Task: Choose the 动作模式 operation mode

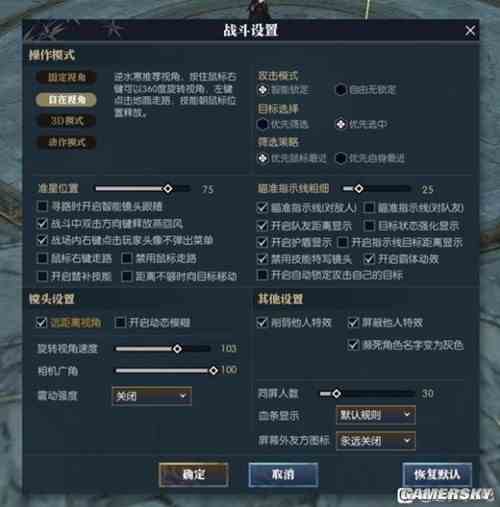Action: 66,143
